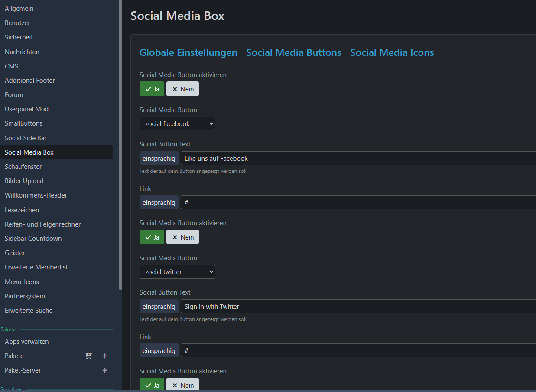The width and height of the screenshot is (536, 392).
Task: Select 'Nein' above the zocial facebook dropdown
Action: [x=182, y=89]
